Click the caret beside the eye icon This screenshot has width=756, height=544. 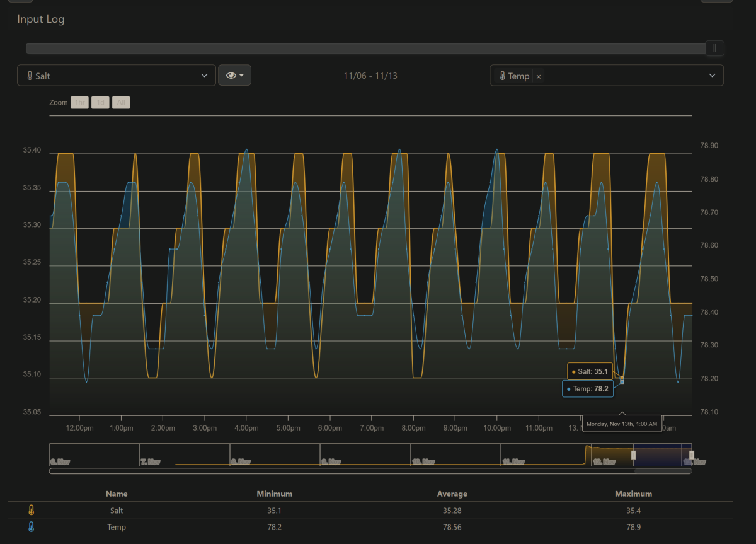[243, 76]
